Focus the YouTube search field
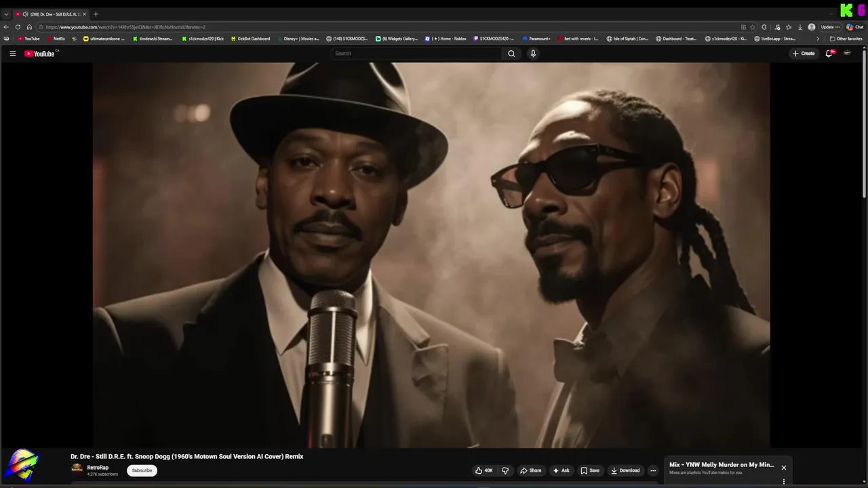 pyautogui.click(x=417, y=54)
